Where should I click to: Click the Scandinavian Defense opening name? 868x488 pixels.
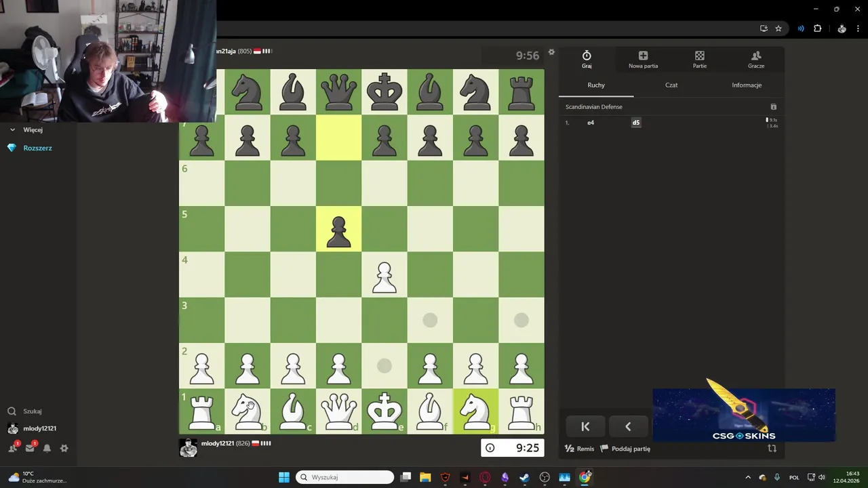coord(594,107)
